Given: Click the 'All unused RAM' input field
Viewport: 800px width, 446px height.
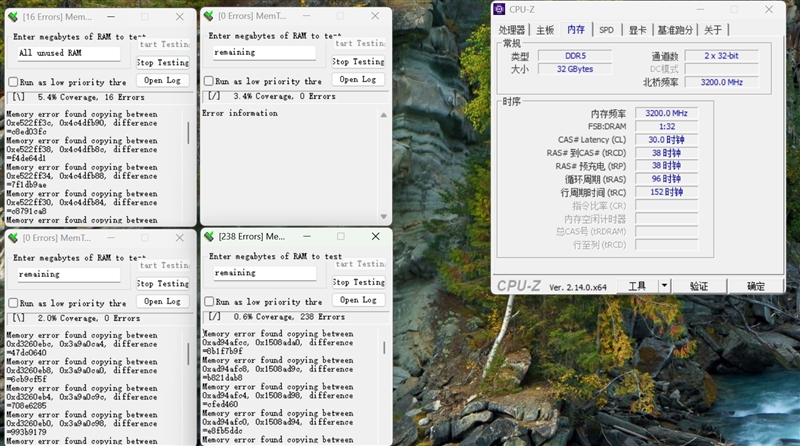Looking at the screenshot, I should coord(68,53).
